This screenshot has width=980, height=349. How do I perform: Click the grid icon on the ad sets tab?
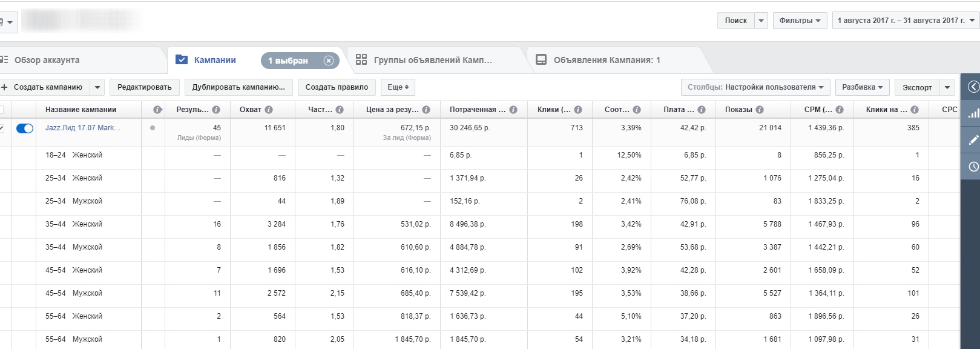361,59
